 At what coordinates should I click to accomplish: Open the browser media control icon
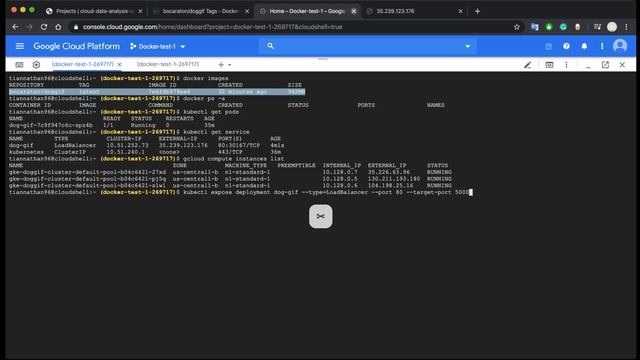(x=597, y=27)
